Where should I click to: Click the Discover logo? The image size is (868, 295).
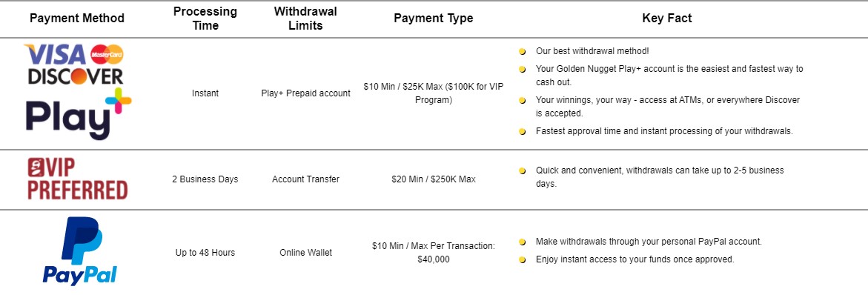[x=76, y=76]
